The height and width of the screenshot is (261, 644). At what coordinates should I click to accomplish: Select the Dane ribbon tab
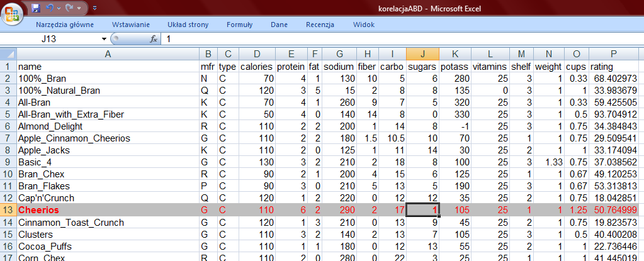point(280,25)
